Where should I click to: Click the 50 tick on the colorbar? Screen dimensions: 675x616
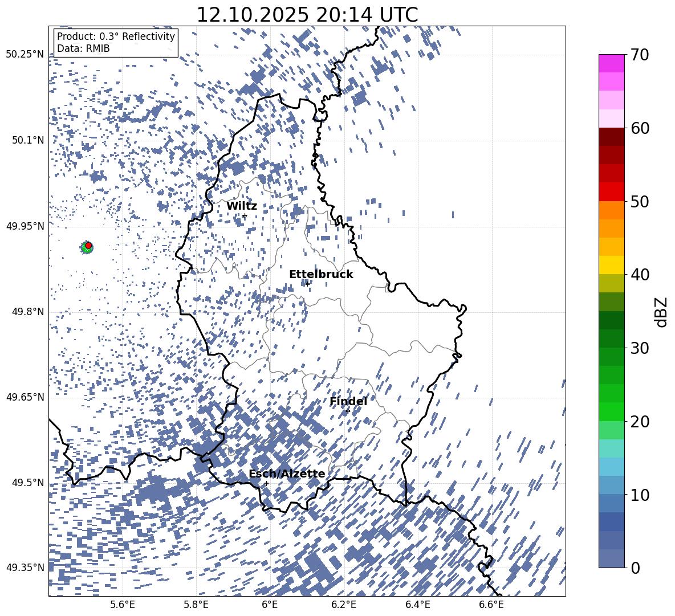[640, 201]
